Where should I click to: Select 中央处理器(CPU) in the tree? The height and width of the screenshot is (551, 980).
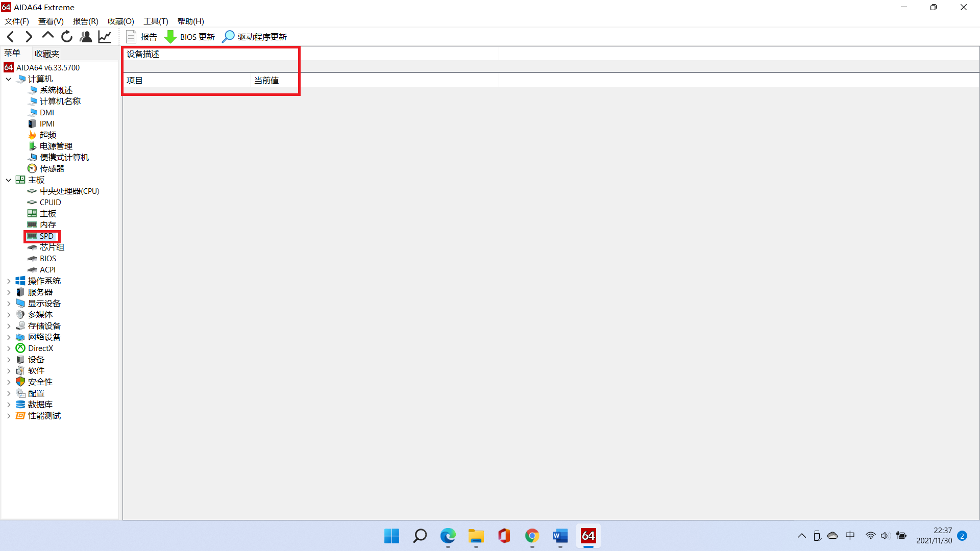click(x=69, y=191)
